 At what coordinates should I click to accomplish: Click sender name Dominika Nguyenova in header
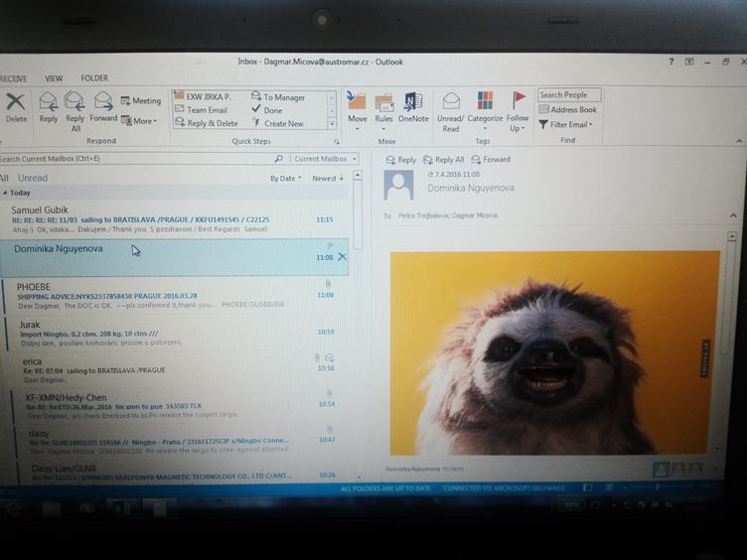(x=471, y=188)
